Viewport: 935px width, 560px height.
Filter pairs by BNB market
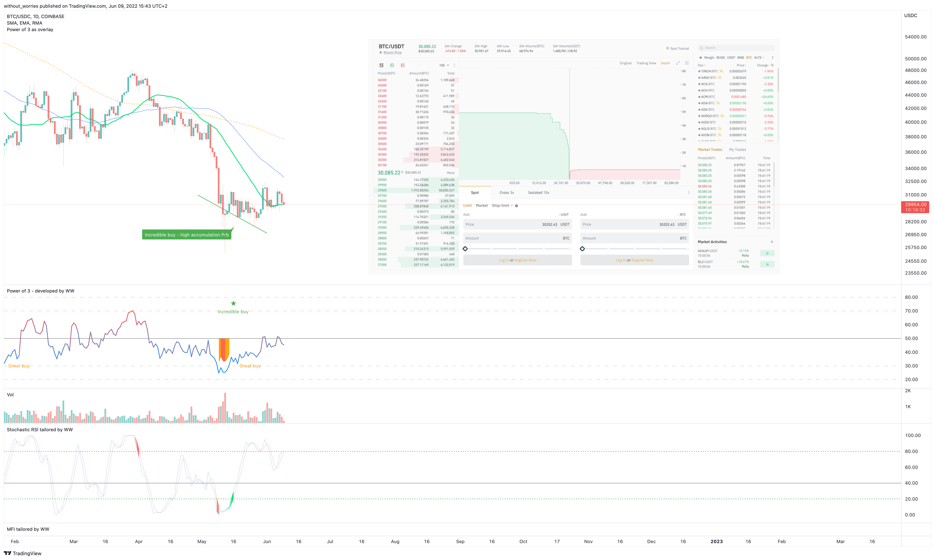point(741,58)
